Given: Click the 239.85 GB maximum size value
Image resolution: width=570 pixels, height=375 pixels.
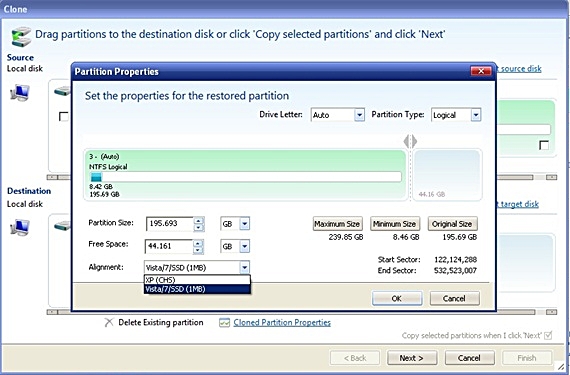Looking at the screenshot, I should [x=346, y=237].
